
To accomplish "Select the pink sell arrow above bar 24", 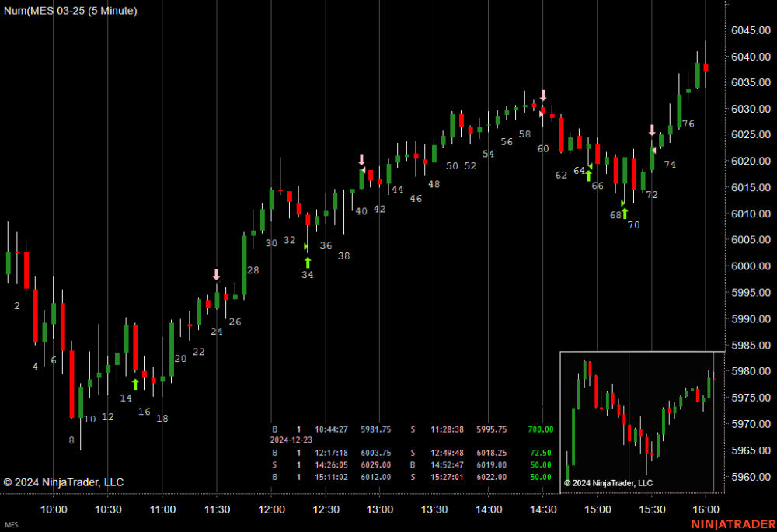I will coord(217,275).
